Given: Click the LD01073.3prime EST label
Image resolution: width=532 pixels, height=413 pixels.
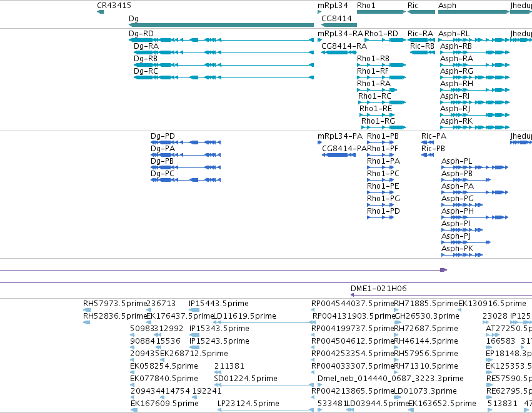Looking at the screenshot, I should [426, 391].
